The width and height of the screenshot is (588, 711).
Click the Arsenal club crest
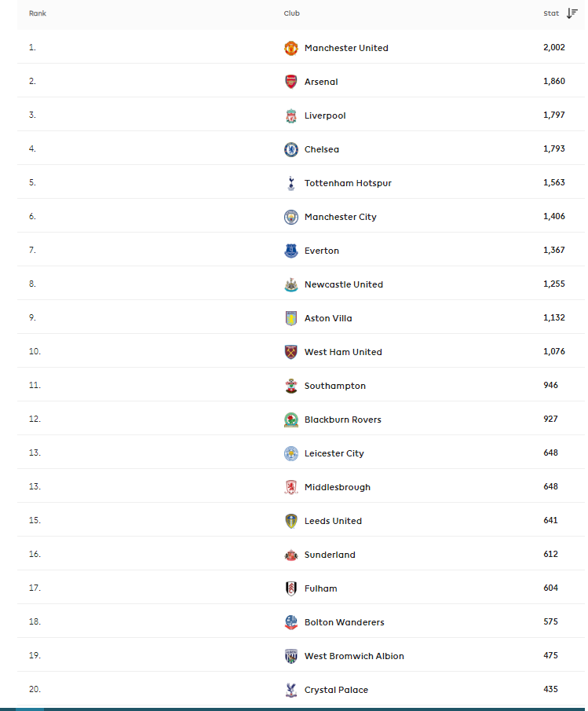pyautogui.click(x=290, y=82)
